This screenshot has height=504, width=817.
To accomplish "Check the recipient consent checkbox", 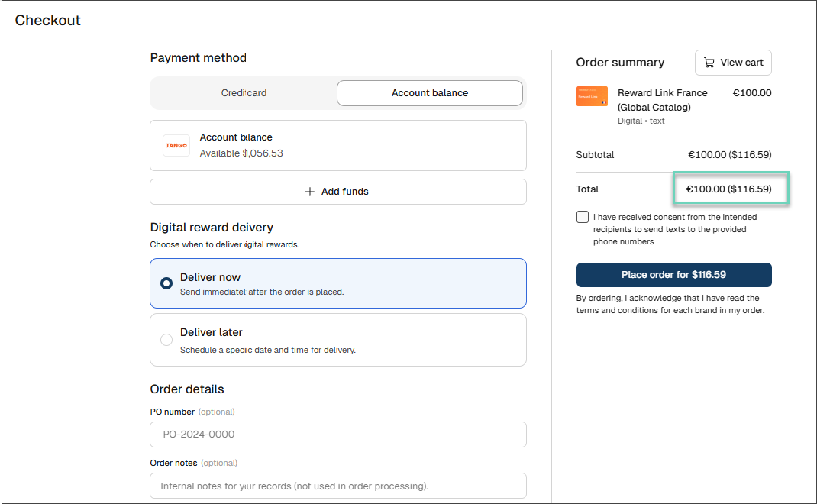I will tap(583, 217).
